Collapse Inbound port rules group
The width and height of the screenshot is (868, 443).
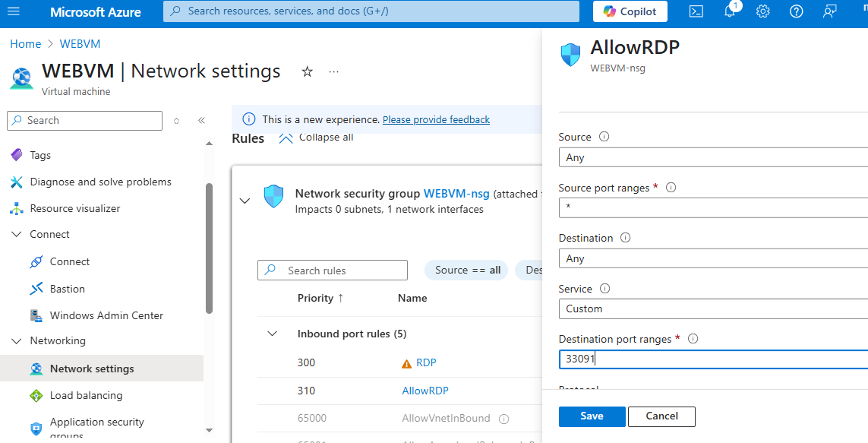tap(273, 334)
